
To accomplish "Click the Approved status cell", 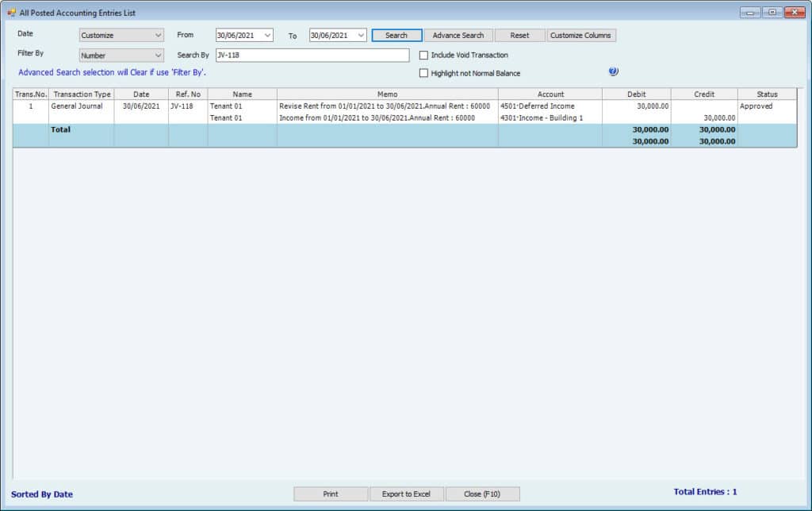I will pyautogui.click(x=767, y=106).
